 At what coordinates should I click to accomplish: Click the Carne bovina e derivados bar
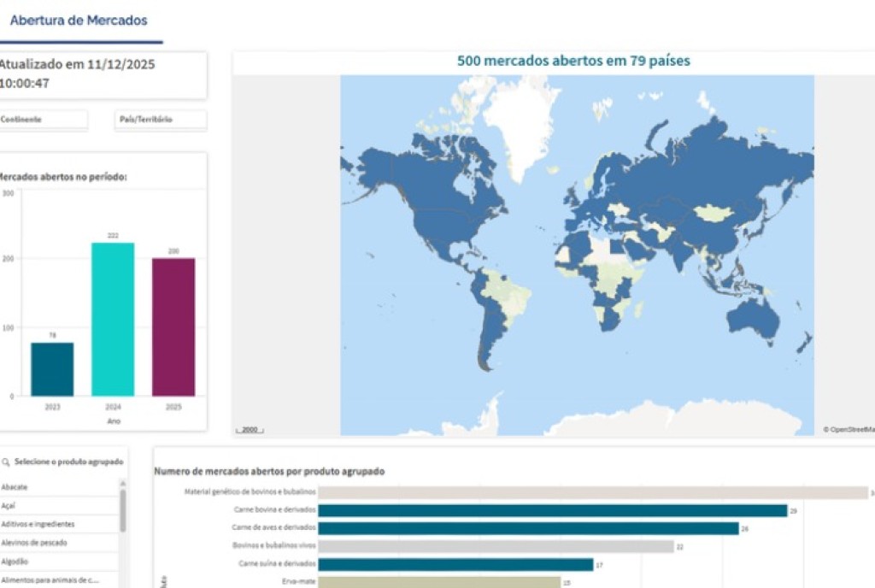tap(552, 510)
